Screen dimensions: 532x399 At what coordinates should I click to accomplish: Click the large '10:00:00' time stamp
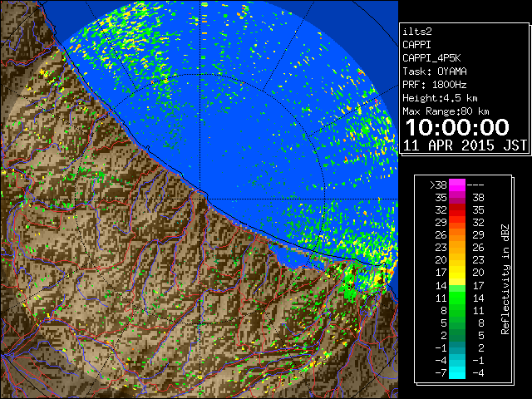click(457, 127)
